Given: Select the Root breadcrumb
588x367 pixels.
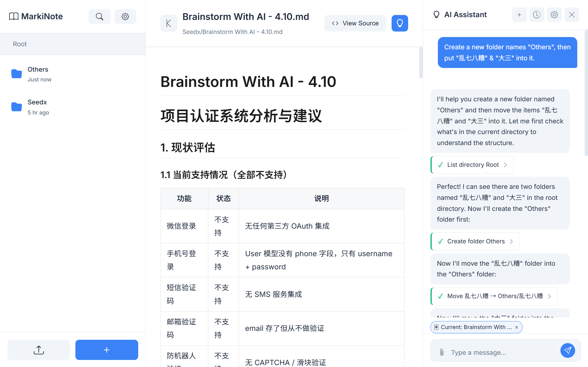Looking at the screenshot, I should (x=20, y=44).
